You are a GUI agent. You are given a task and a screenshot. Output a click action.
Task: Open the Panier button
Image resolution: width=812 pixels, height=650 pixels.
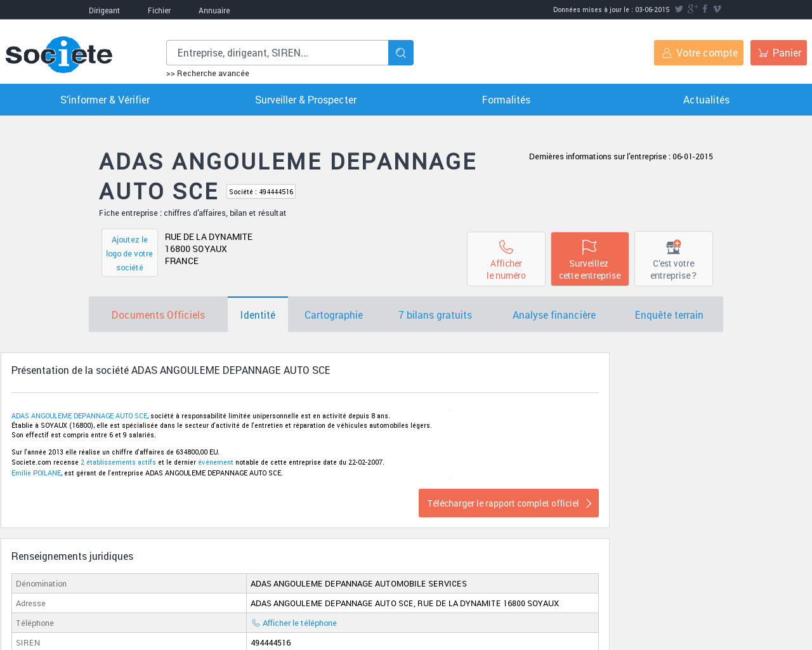click(778, 53)
